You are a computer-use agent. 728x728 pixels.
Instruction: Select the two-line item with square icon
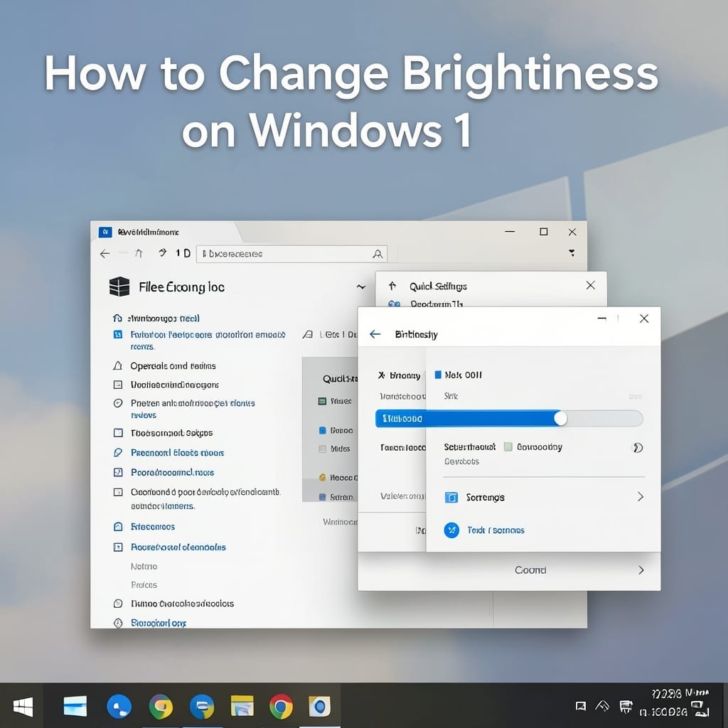click(198, 498)
